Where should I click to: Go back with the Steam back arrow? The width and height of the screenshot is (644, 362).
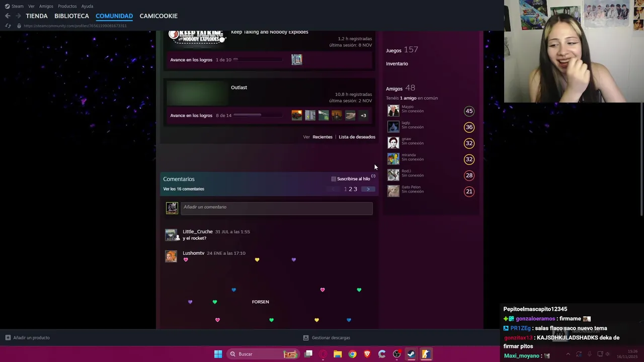(8, 16)
